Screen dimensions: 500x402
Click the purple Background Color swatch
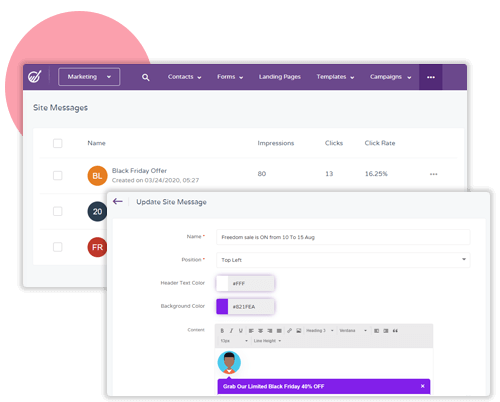tap(222, 307)
